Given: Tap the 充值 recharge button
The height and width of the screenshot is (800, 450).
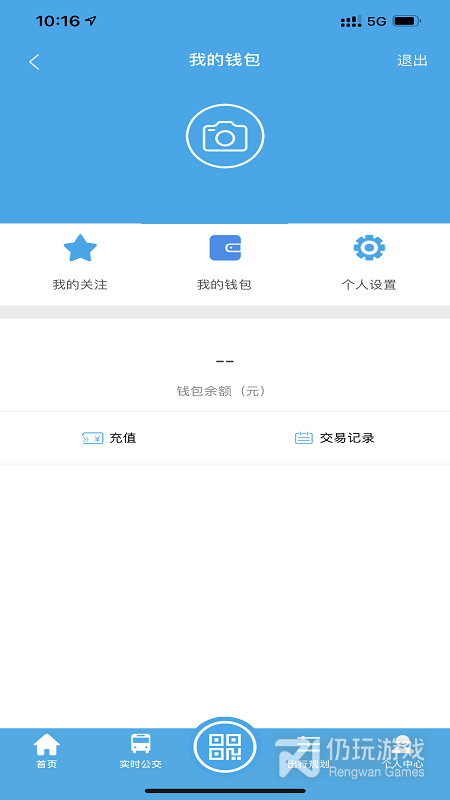Looking at the screenshot, I should tap(109, 438).
